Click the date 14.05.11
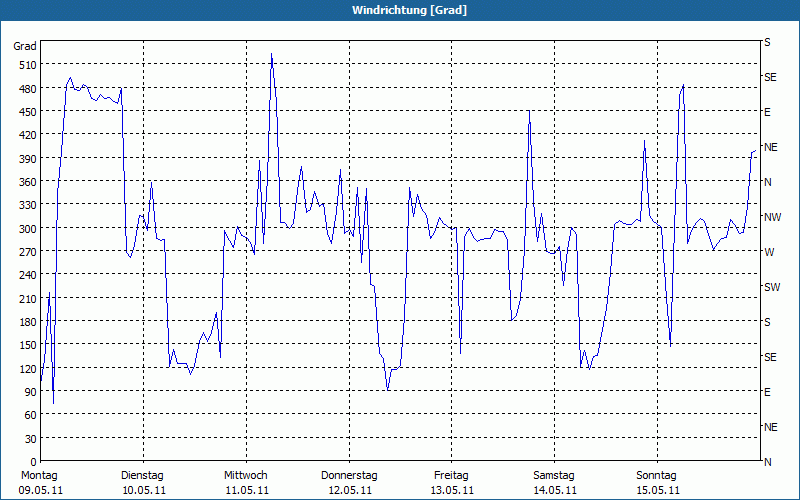The height and width of the screenshot is (500, 800). point(555,491)
